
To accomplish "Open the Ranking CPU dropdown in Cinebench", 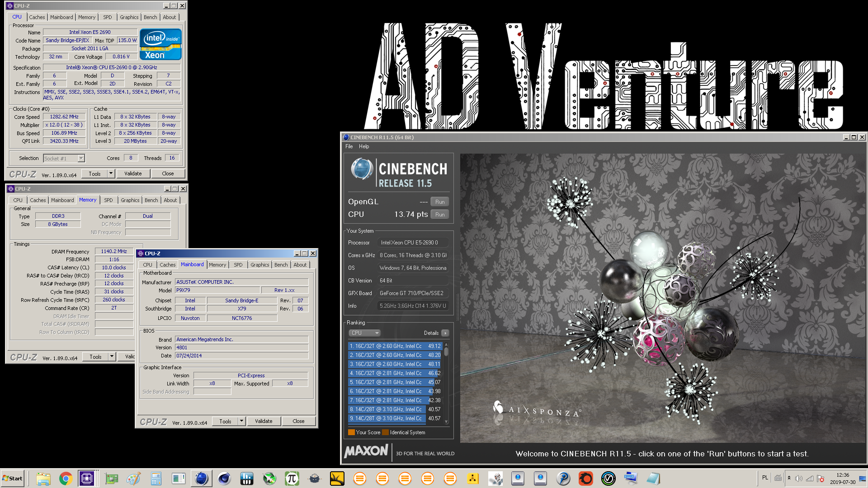I will tap(364, 333).
